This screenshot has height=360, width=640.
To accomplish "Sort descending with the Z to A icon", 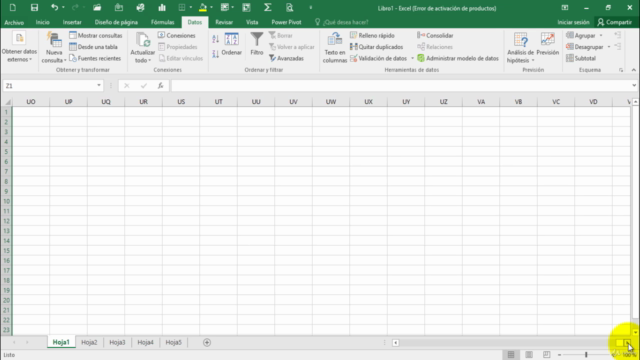I will click(216, 53).
